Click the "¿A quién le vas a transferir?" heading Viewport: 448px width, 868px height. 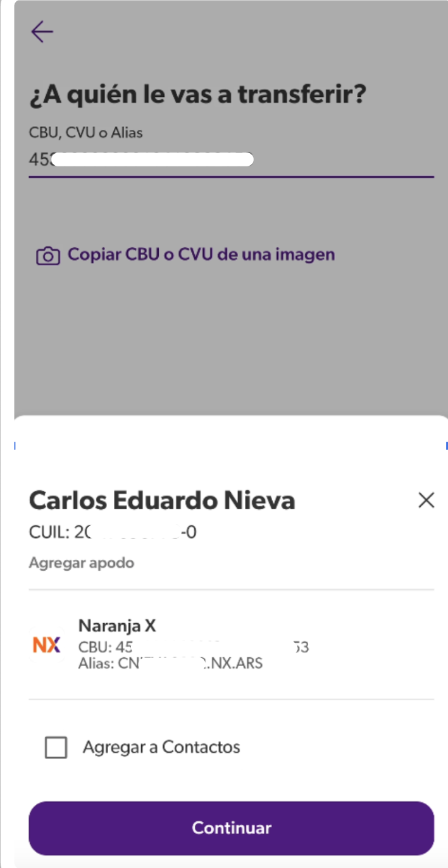click(x=198, y=96)
